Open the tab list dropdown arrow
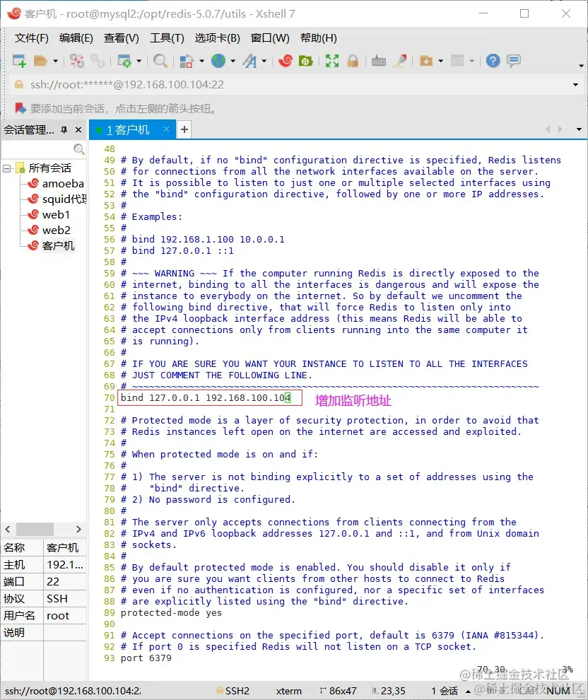 (x=579, y=129)
